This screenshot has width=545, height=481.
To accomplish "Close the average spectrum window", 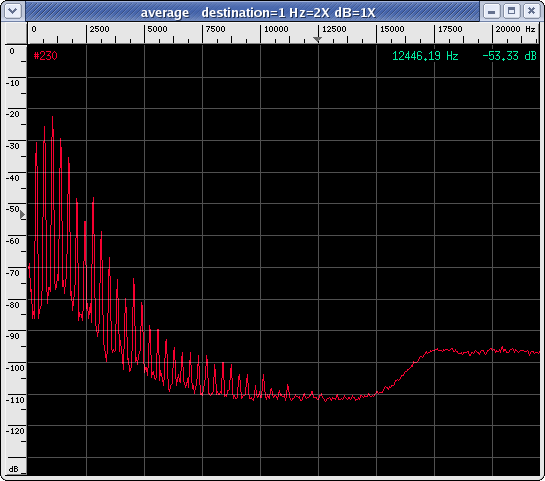I will [531, 11].
